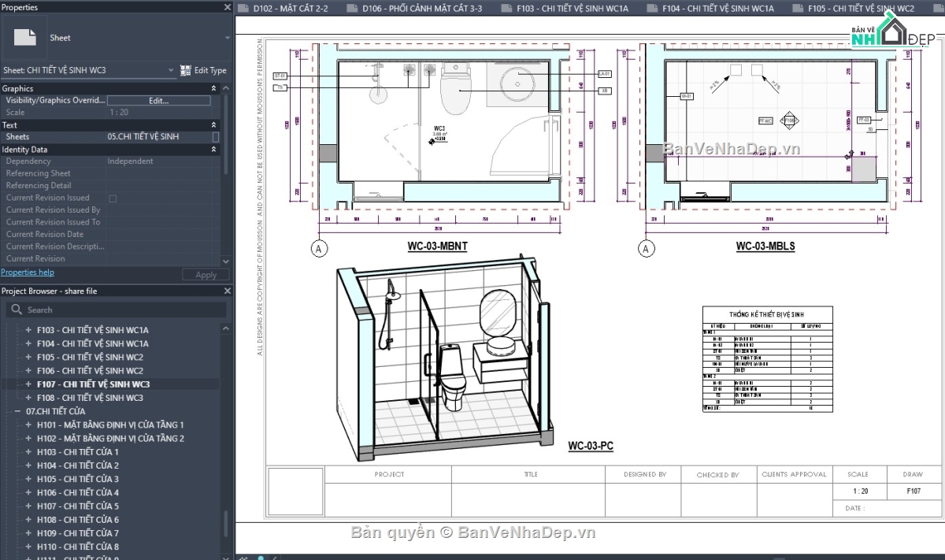945x560 pixels.
Task: Click the Sheet type thumbnail icon
Action: pyautogui.click(x=26, y=37)
